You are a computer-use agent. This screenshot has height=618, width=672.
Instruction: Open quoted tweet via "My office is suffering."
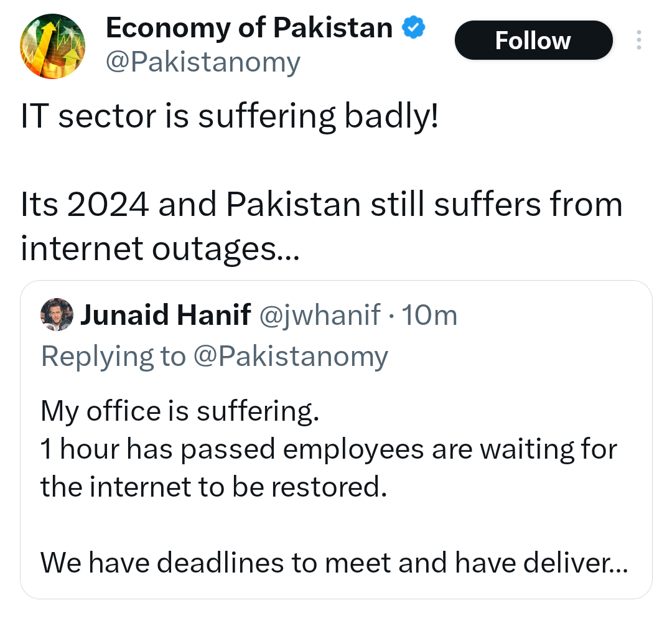[180, 411]
